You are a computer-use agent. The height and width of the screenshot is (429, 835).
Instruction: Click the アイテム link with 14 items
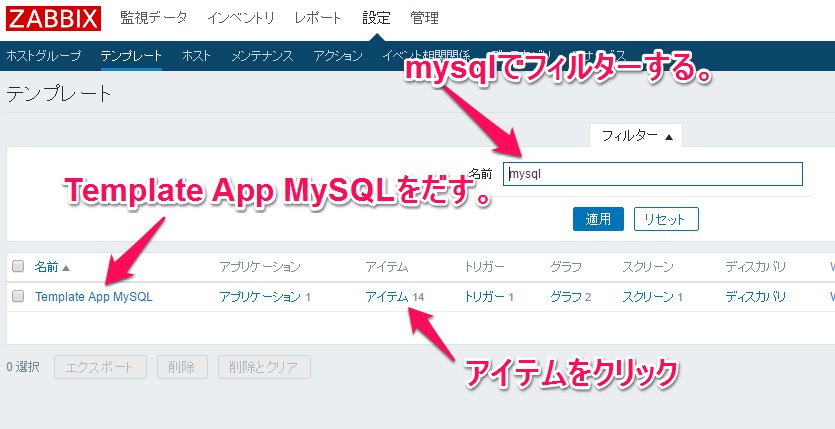click(386, 297)
